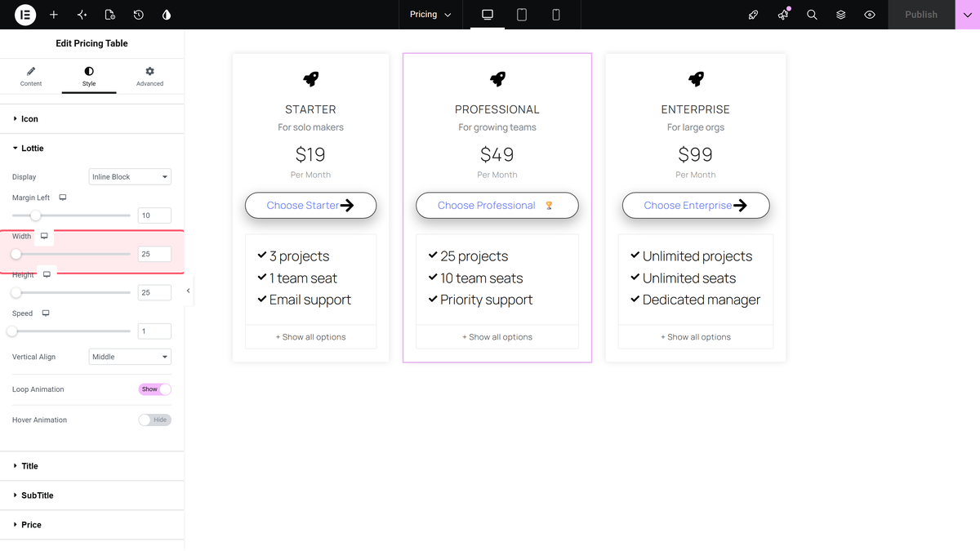Image resolution: width=980 pixels, height=551 pixels.
Task: Toggle the Loop Animation switch
Action: [x=155, y=389]
